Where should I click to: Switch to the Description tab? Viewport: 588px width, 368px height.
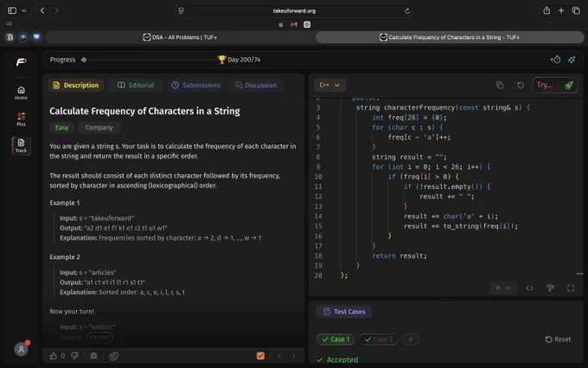pos(76,85)
